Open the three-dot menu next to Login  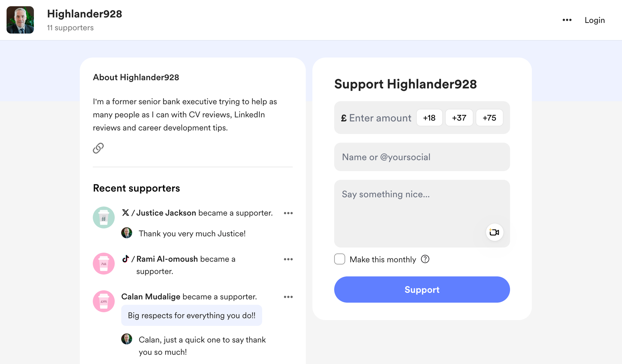coord(567,20)
